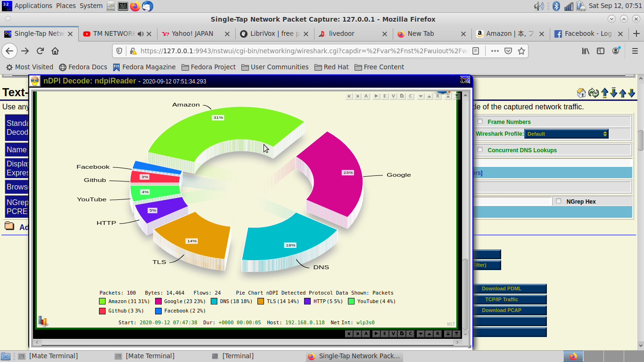Click the bar chart icon below the pie chart
Image resolution: width=644 pixels, height=362 pixels.
coord(43,321)
